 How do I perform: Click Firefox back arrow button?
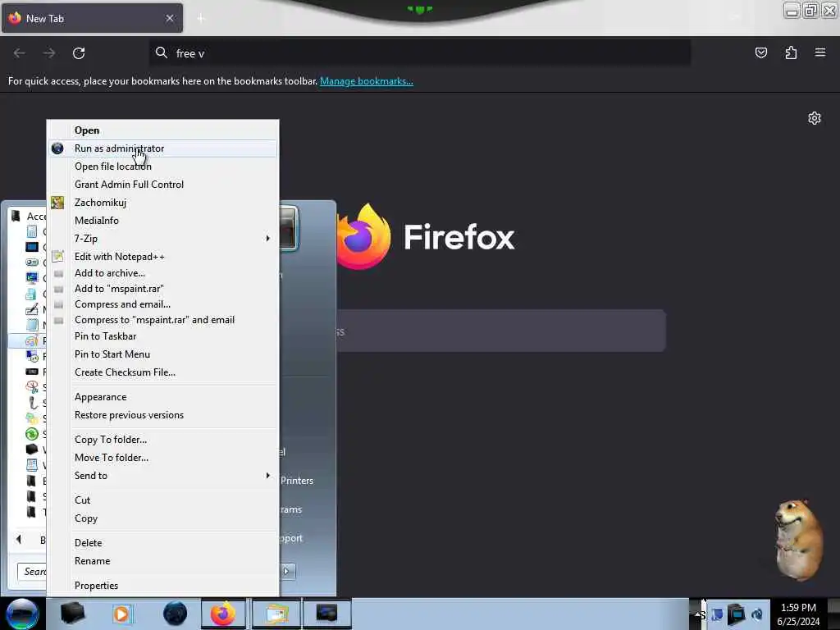coord(20,53)
